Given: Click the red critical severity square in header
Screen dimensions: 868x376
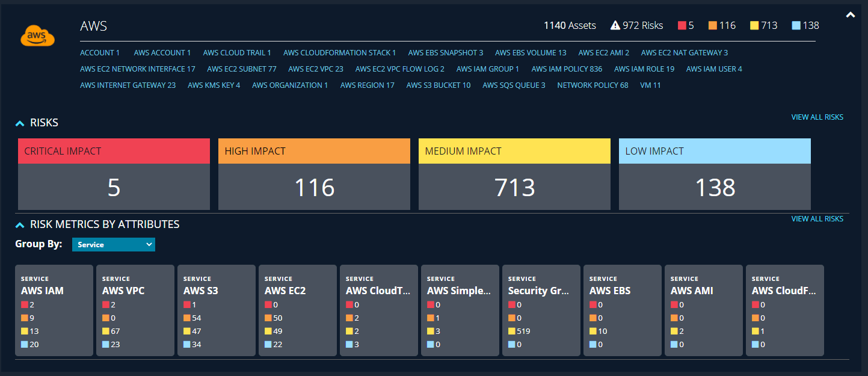Looking at the screenshot, I should 682,26.
